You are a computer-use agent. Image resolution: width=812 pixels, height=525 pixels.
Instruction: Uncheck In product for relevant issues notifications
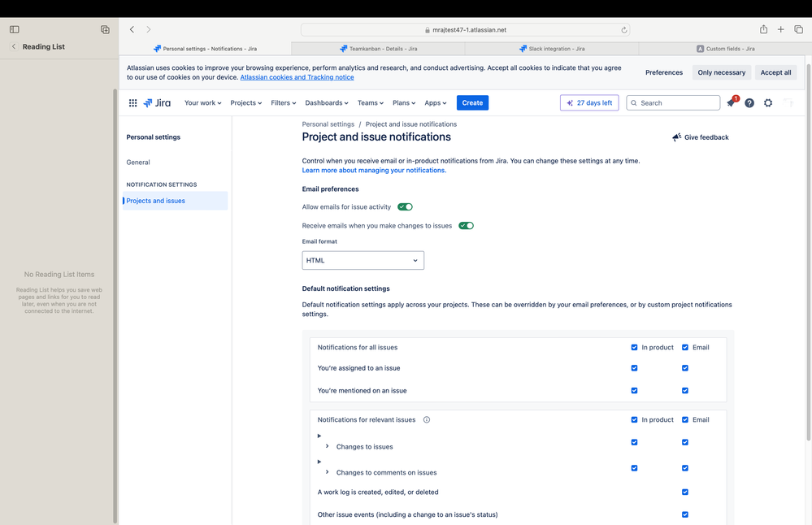(634, 420)
